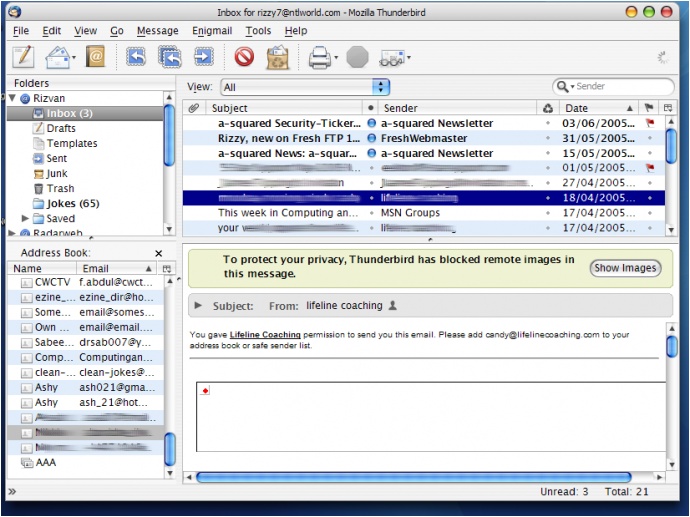Expand the message header disclosure triangle

198,305
